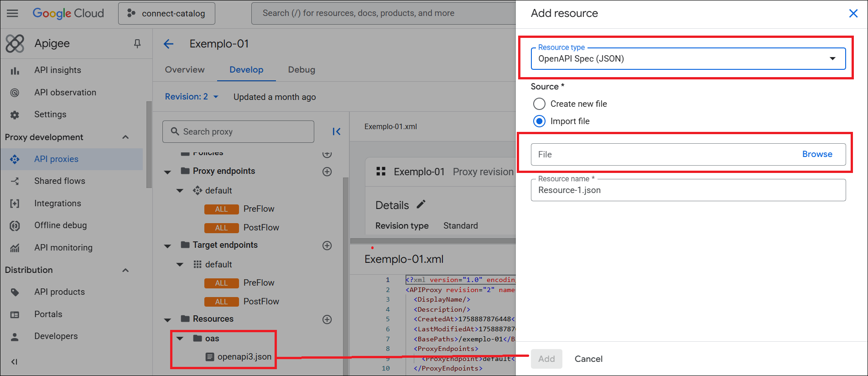Open the Integrations icon in sidebar
Viewport: 868px width, 376px height.
coord(15,204)
